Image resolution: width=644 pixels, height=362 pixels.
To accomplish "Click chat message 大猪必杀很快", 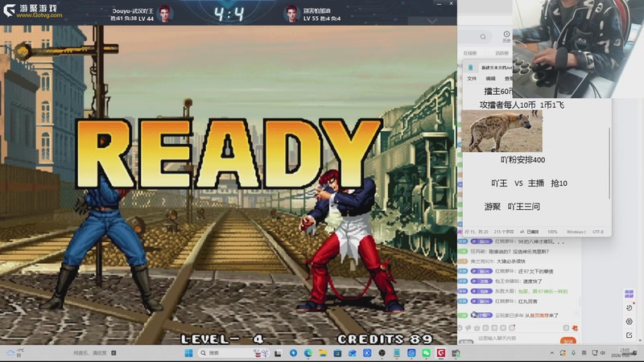I will (x=510, y=261).
